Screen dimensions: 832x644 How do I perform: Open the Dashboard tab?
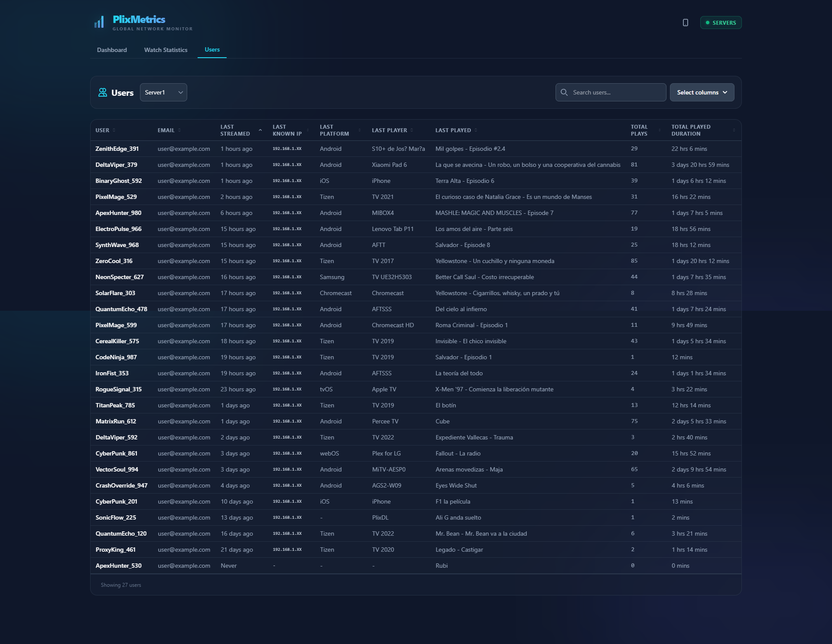(112, 50)
